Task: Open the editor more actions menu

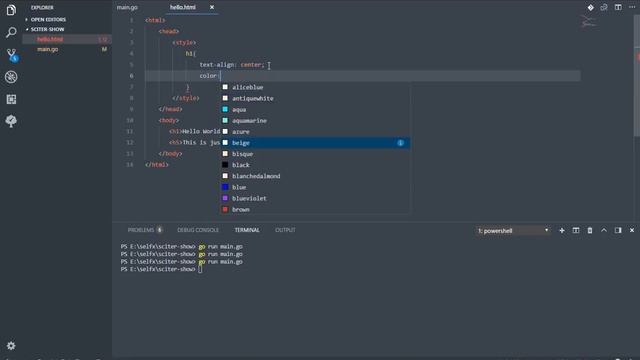Action: tap(632, 7)
